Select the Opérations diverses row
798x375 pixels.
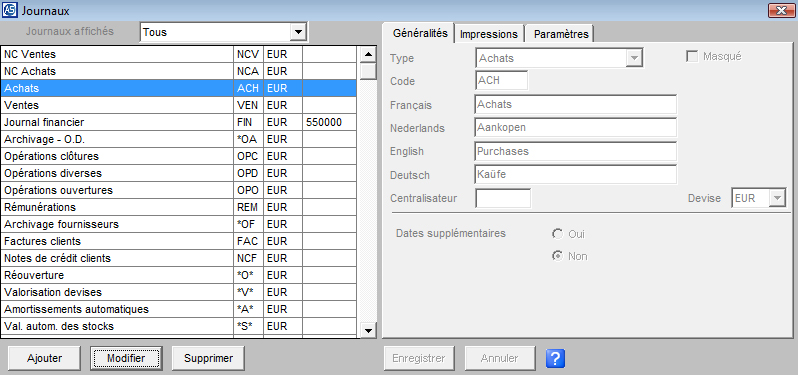179,173
